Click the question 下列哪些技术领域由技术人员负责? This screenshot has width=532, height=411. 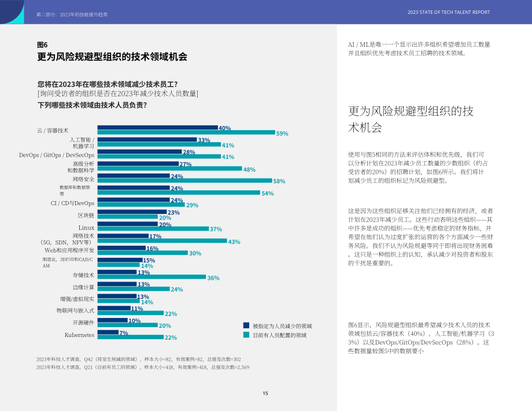pyautogui.click(x=92, y=105)
